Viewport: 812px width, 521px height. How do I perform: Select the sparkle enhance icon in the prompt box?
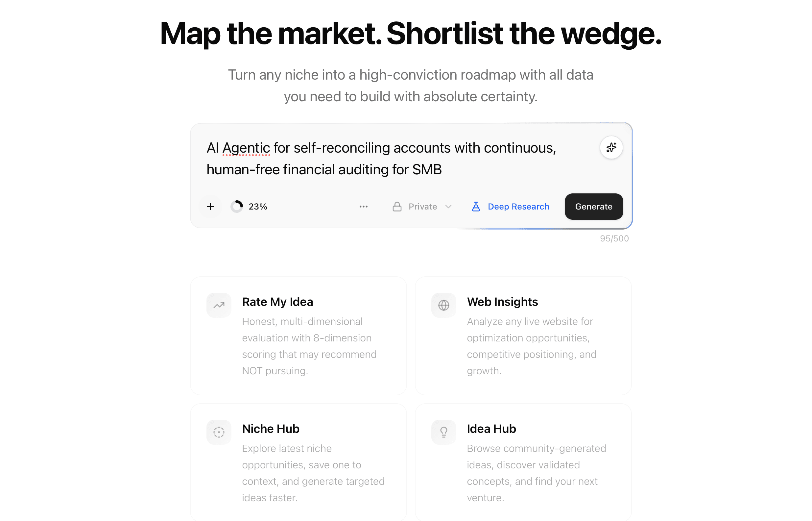coord(611,147)
